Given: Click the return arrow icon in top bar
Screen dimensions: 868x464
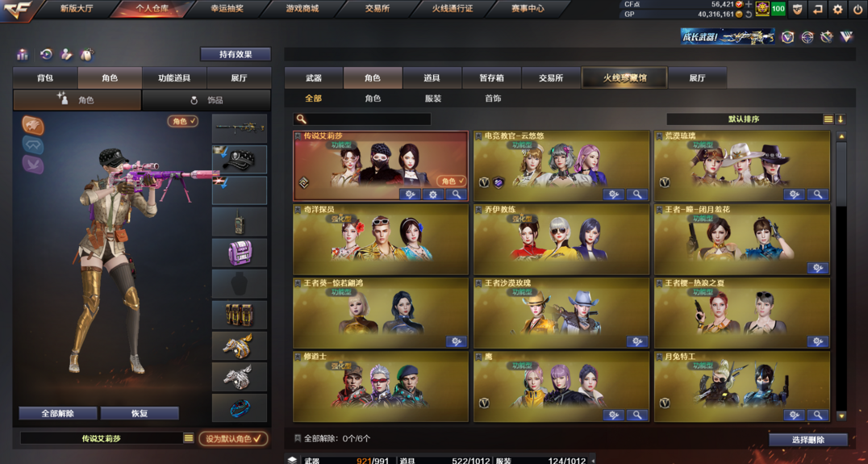Looking at the screenshot, I should 817,9.
